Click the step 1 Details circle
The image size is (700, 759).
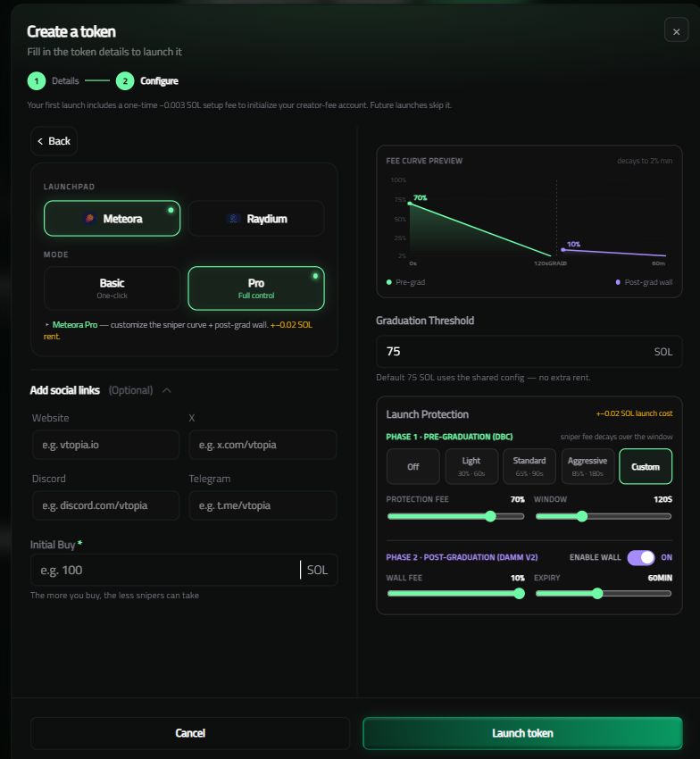click(37, 81)
